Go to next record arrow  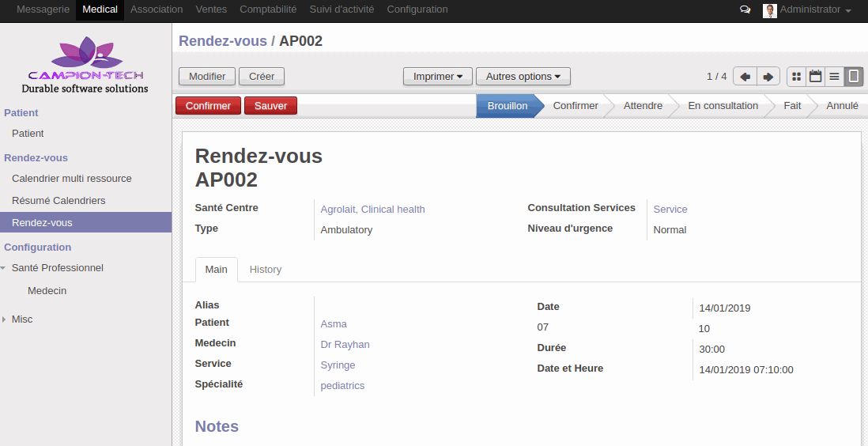point(768,77)
